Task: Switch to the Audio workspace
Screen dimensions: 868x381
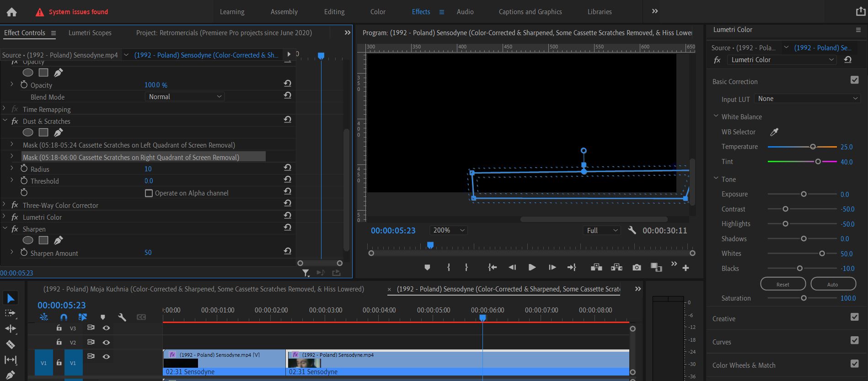Action: (465, 12)
